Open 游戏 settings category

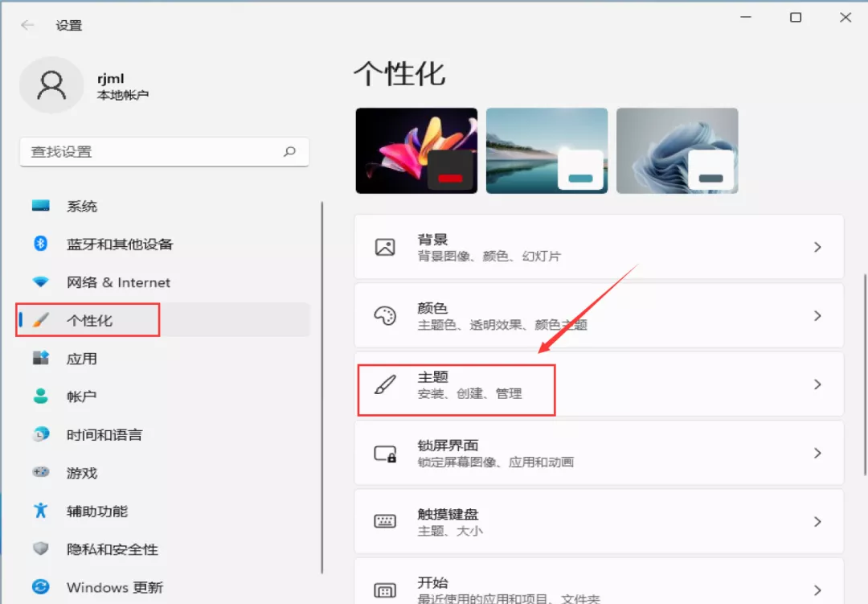click(x=165, y=473)
